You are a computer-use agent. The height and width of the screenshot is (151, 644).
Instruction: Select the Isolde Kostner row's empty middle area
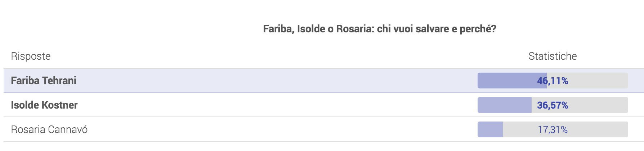[277, 105]
